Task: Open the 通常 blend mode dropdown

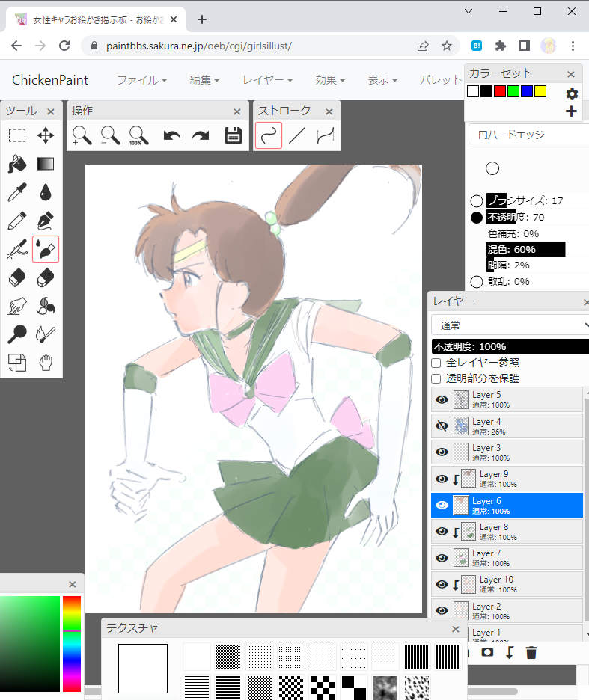Action: point(510,325)
